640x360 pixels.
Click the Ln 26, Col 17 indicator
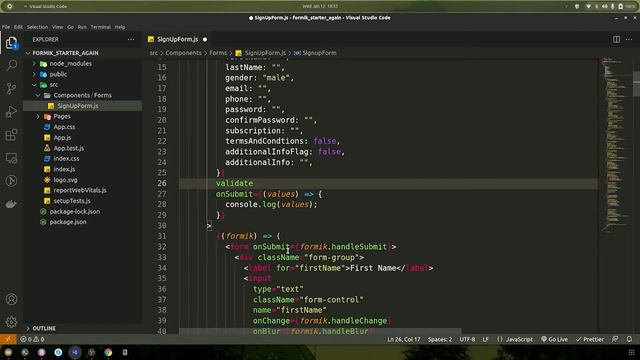point(404,339)
